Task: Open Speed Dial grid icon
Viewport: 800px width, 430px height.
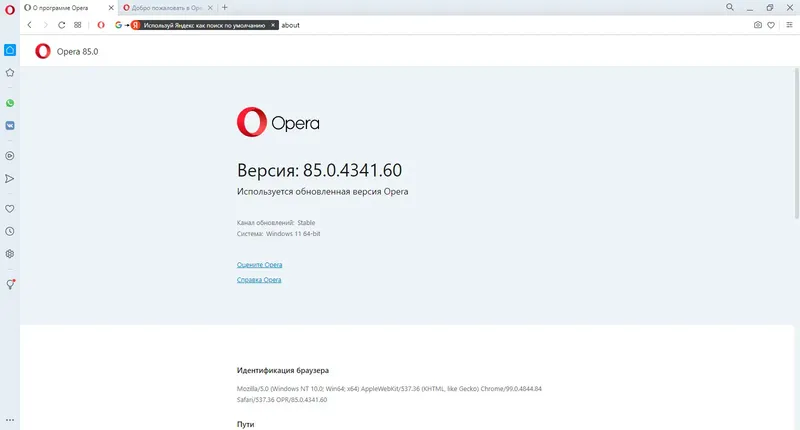Action: tap(78, 25)
